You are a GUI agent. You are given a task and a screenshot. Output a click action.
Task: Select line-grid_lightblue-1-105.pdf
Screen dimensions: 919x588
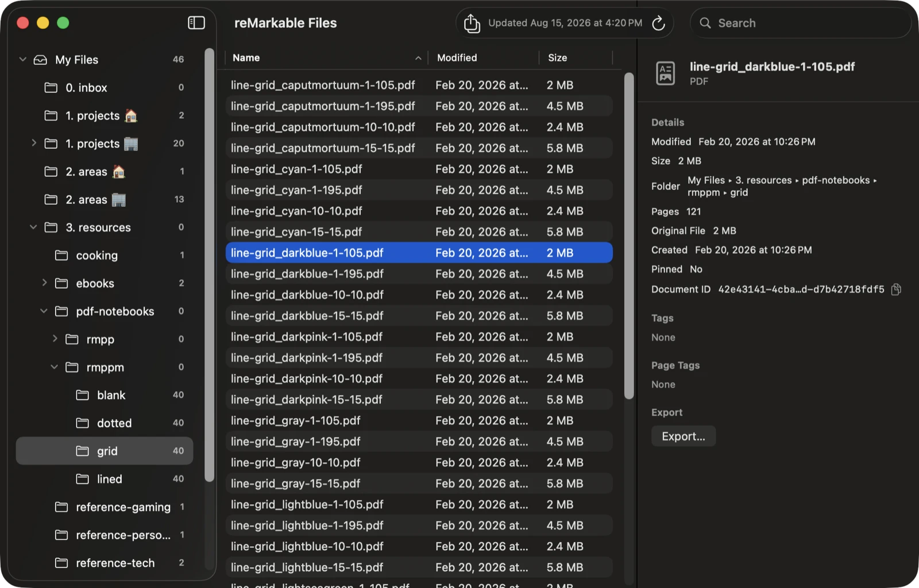pyautogui.click(x=419, y=504)
